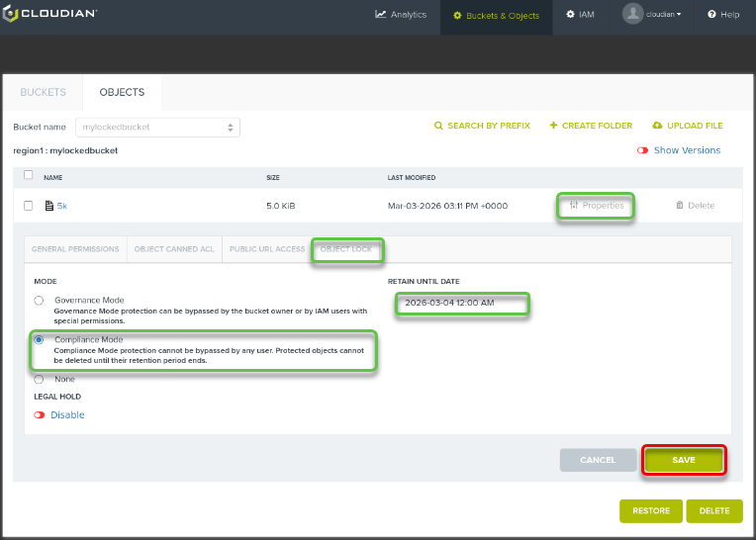Click the Upload File cloud icon
The image size is (756, 540).
tap(657, 126)
